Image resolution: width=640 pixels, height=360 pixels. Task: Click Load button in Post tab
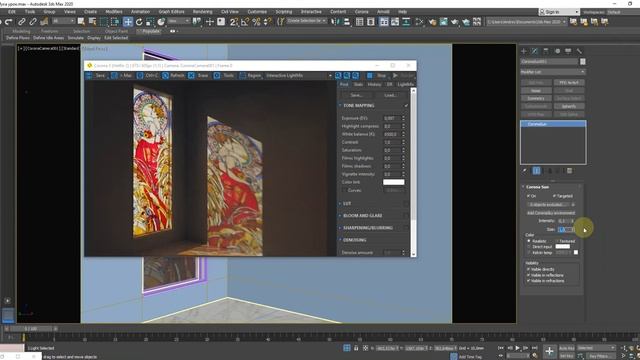coord(390,95)
